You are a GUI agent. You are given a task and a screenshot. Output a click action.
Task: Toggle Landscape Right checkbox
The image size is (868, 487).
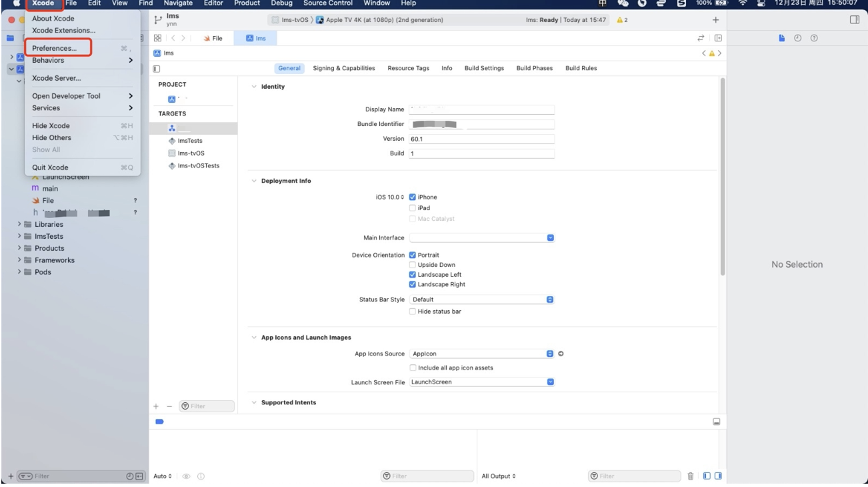tap(413, 284)
